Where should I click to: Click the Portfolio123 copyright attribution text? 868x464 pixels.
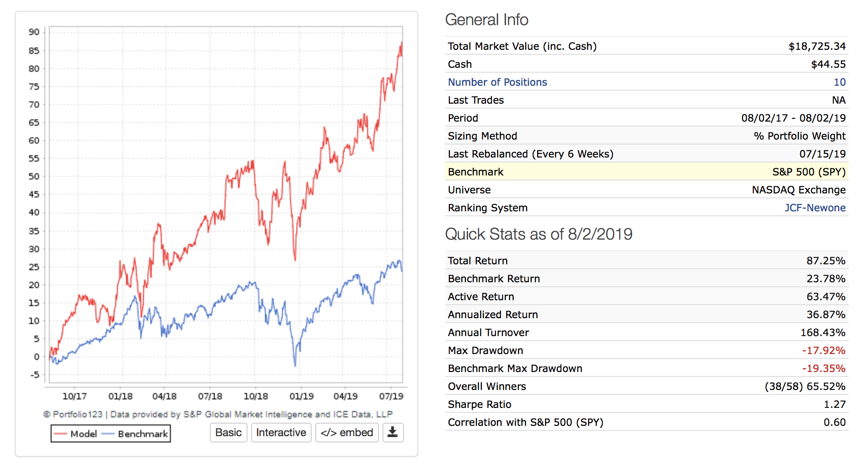218,414
